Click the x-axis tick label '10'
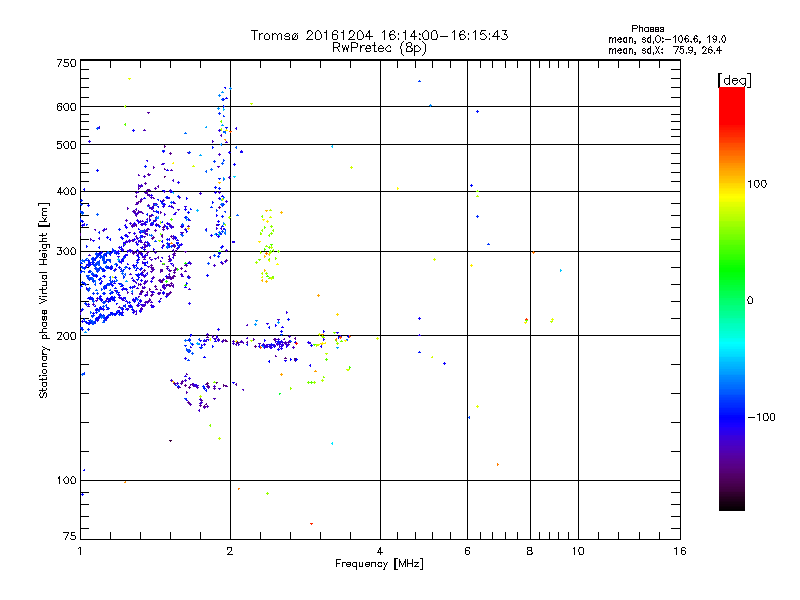800x600 pixels. pyautogui.click(x=578, y=551)
